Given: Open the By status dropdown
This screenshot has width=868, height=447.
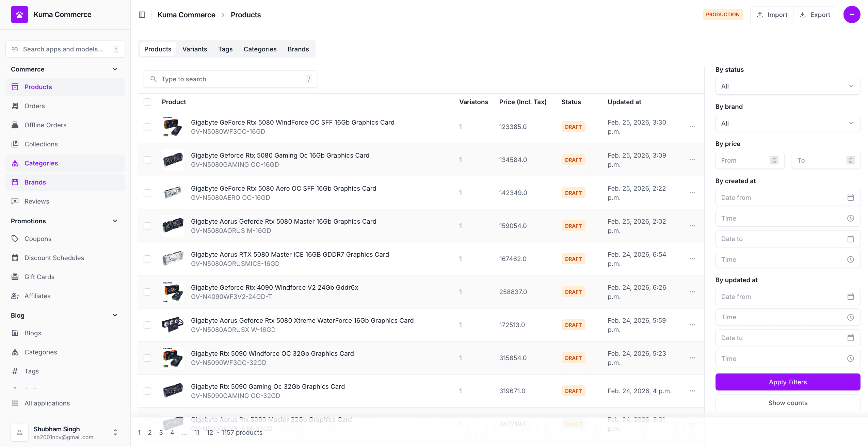Looking at the screenshot, I should [x=788, y=86].
